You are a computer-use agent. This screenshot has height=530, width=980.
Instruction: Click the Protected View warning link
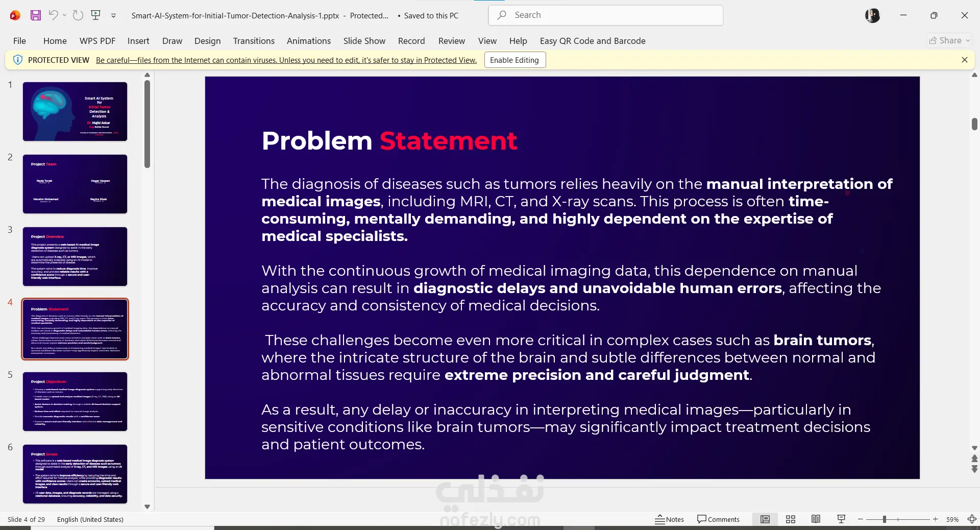[x=286, y=60]
